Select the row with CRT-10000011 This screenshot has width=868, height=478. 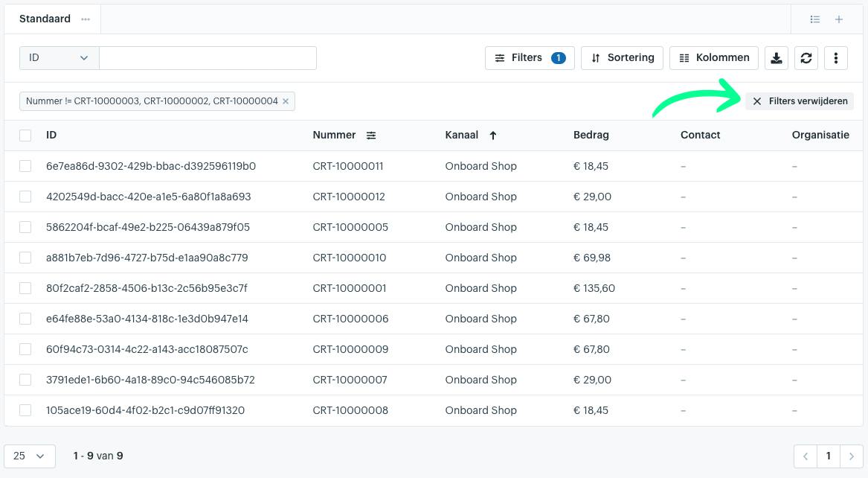point(25,166)
